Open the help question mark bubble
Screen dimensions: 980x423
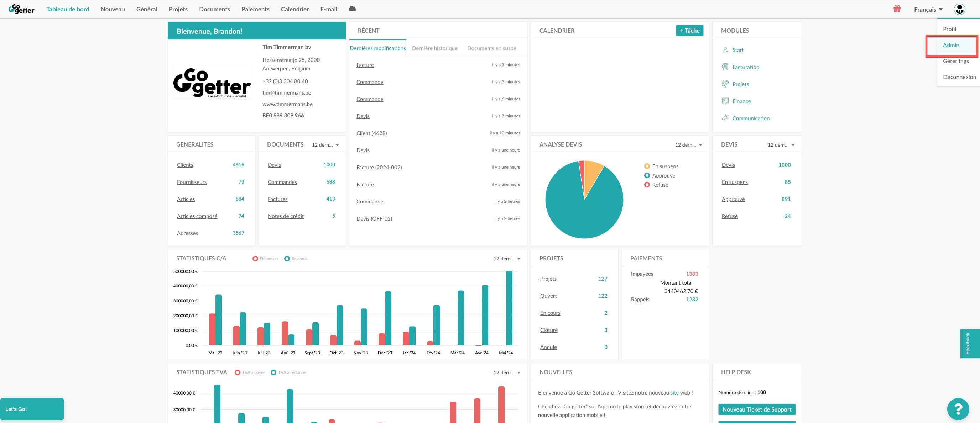(x=958, y=409)
